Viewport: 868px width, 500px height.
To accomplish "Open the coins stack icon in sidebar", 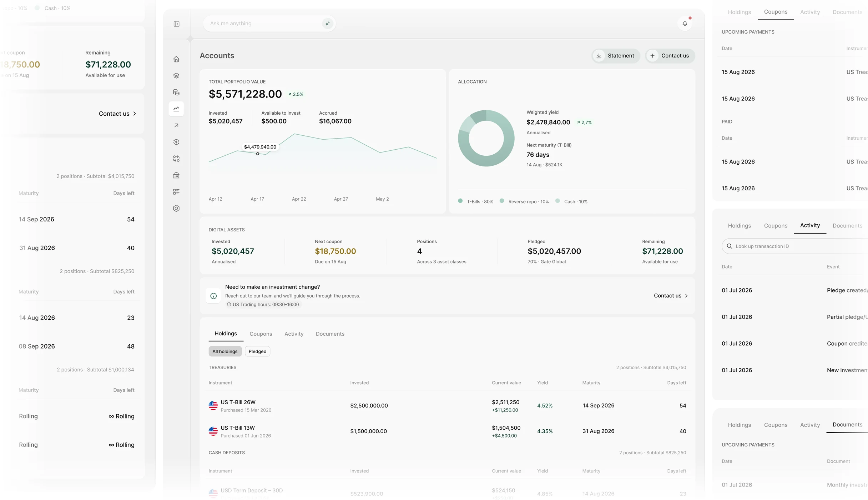I will point(176,92).
